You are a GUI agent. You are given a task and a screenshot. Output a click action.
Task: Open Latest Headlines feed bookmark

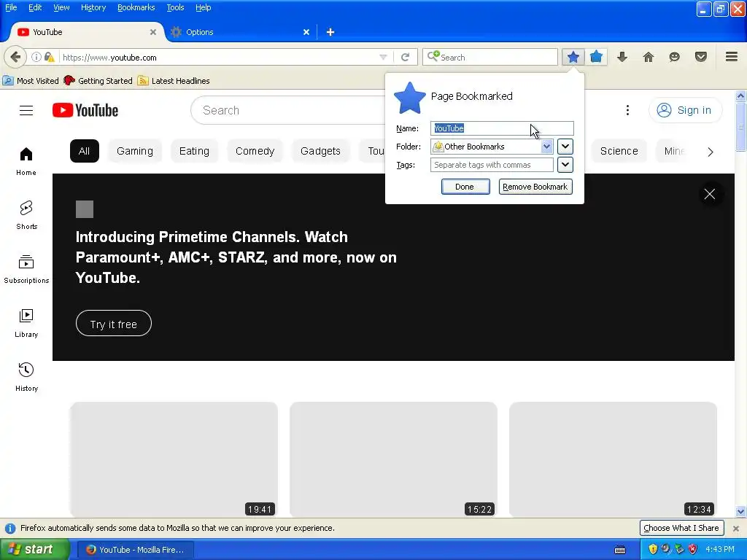click(x=174, y=81)
